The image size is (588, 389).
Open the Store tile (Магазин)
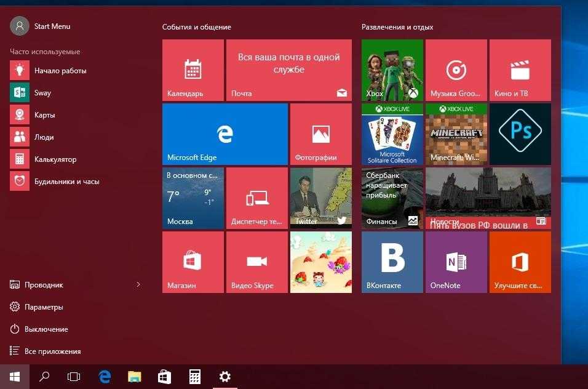pos(193,262)
